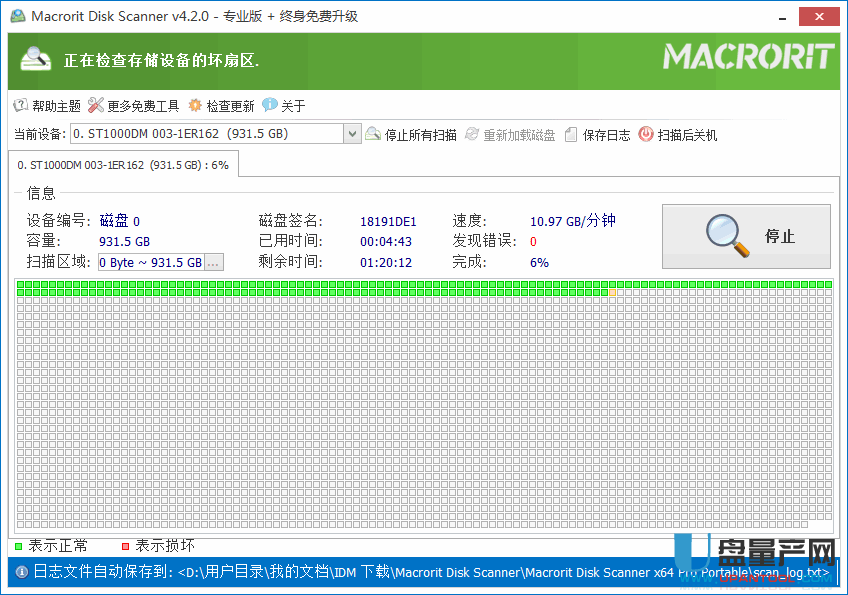848x595 pixels.
Task: Open 更多免费工具 tools icon
Action: coord(96,106)
